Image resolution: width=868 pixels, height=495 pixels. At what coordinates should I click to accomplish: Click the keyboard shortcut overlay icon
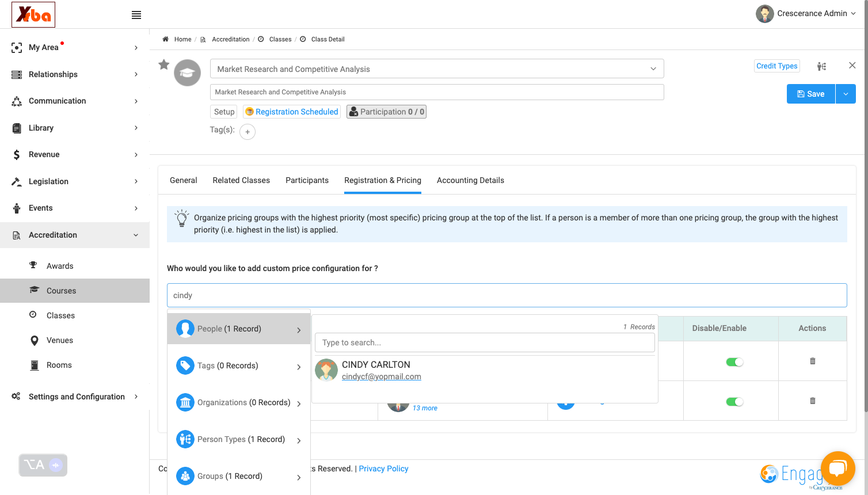coord(43,465)
